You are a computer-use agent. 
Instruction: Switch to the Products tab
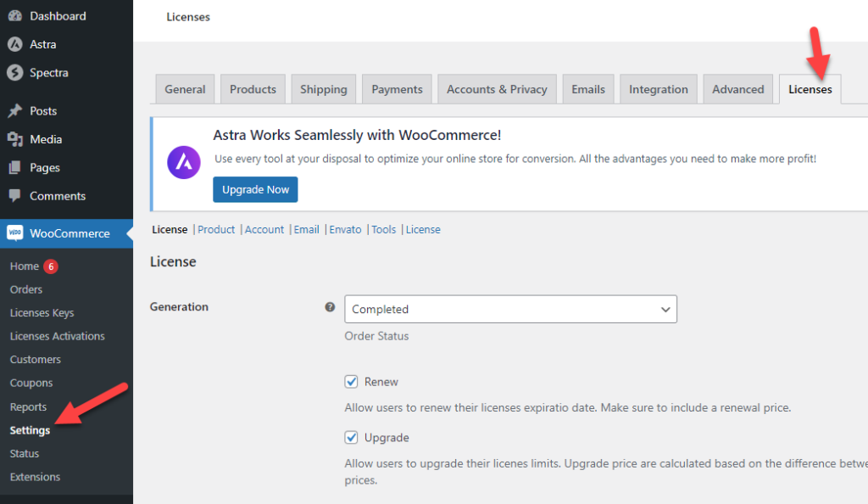[x=253, y=89]
